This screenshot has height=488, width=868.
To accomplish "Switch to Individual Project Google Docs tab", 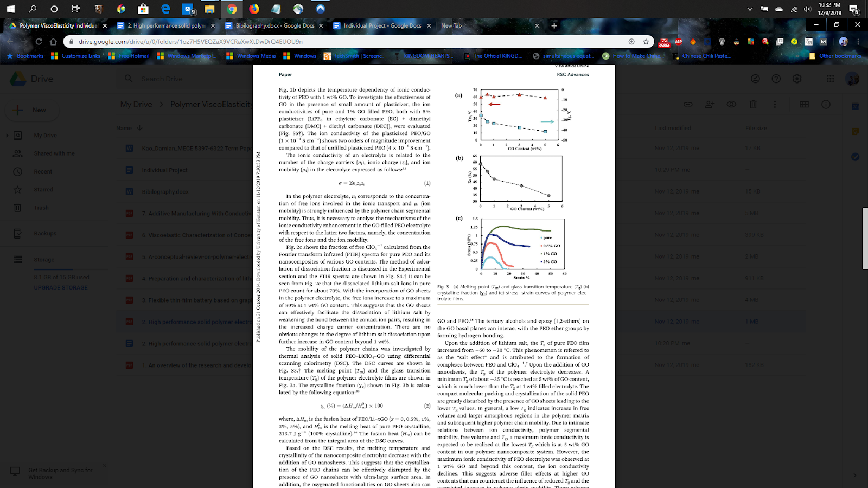I will pyautogui.click(x=382, y=25).
